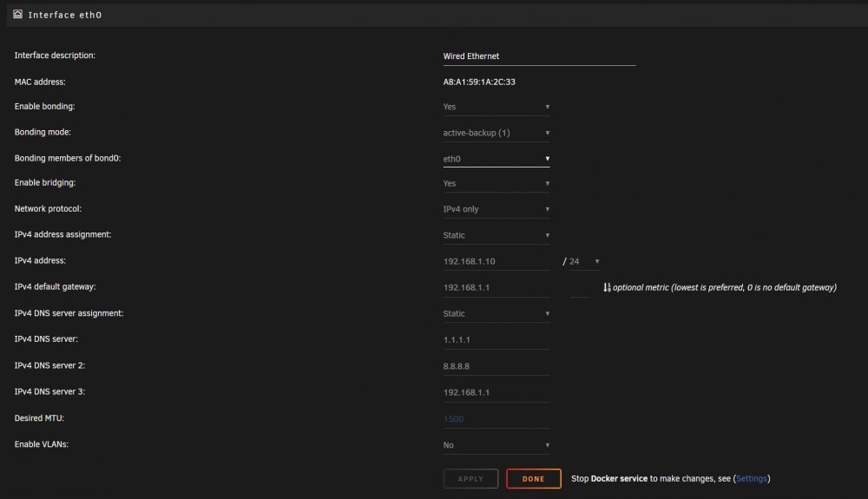This screenshot has width=868, height=499.
Task: Open the Network protocol dropdown
Action: (496, 209)
